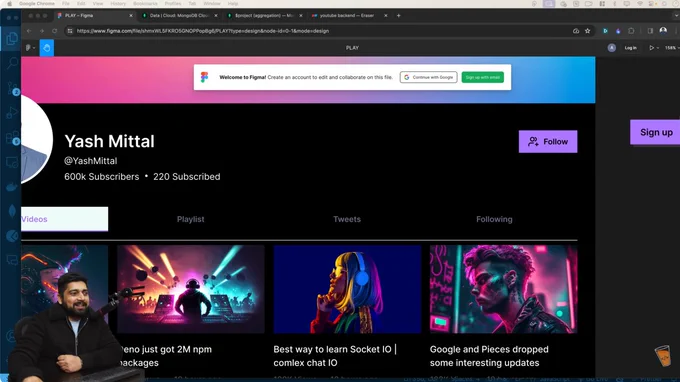Click the purple flame extension icon
Screen dimensions: 680x382
[x=618, y=31]
